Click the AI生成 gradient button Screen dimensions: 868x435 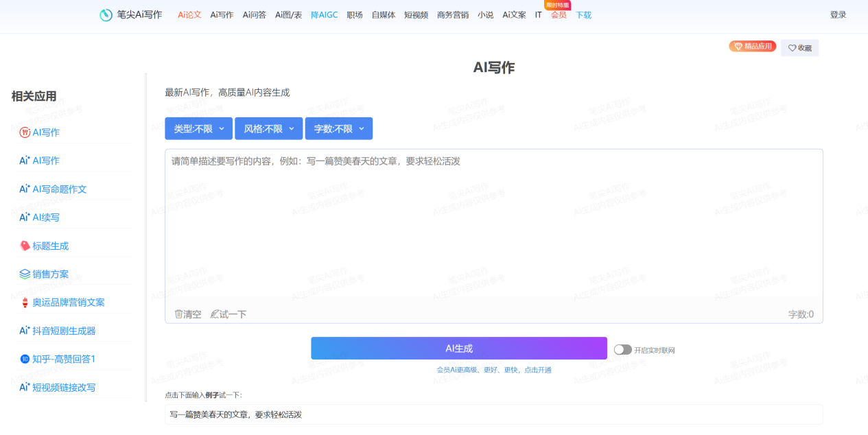click(458, 349)
